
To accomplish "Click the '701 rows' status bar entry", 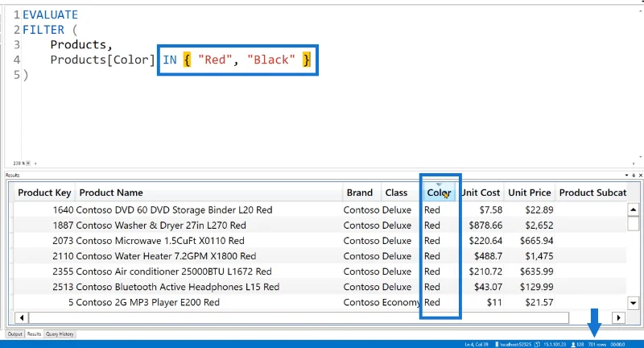I will [597, 344].
